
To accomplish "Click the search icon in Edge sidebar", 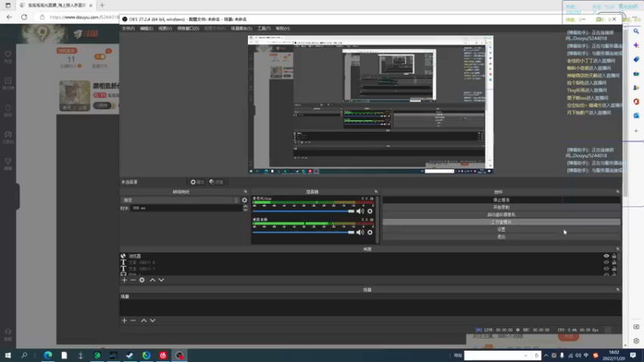I will (x=636, y=31).
